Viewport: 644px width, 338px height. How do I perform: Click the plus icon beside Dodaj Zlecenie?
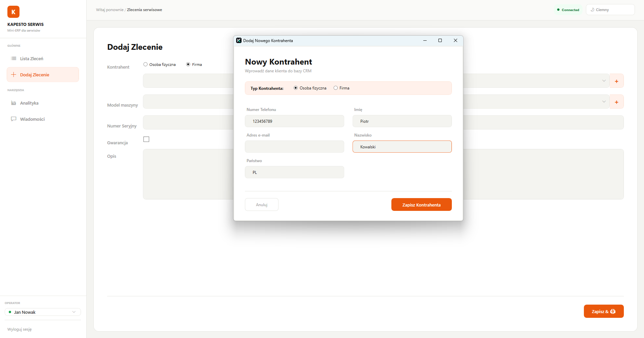pyautogui.click(x=14, y=75)
